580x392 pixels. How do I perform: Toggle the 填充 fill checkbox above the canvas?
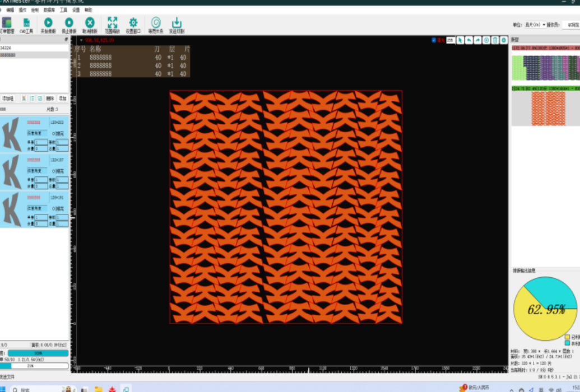[x=433, y=40]
